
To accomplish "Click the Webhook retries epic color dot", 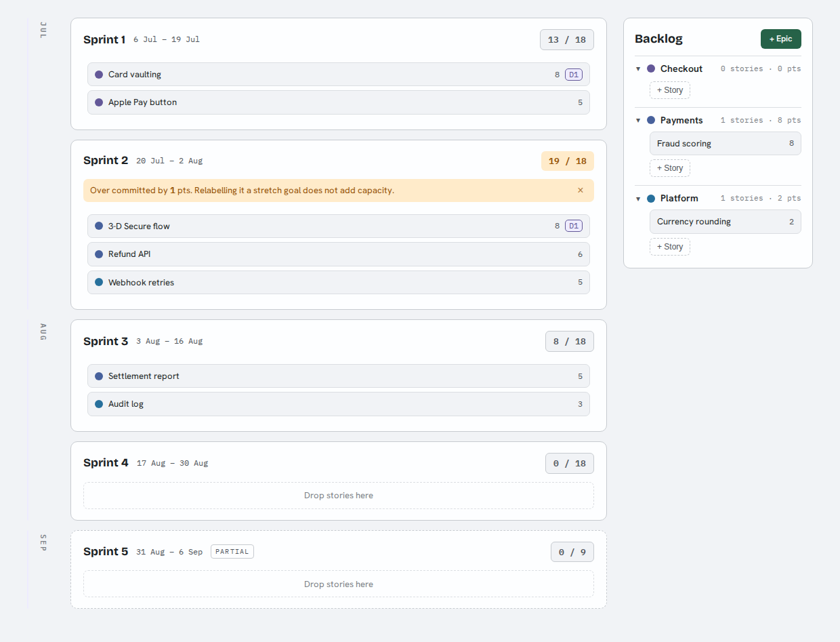I will click(x=99, y=282).
